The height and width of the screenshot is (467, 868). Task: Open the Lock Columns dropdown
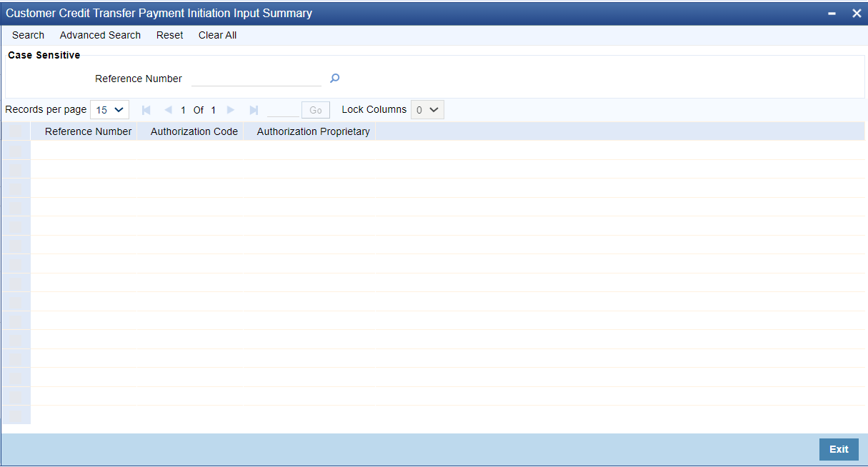[427, 110]
